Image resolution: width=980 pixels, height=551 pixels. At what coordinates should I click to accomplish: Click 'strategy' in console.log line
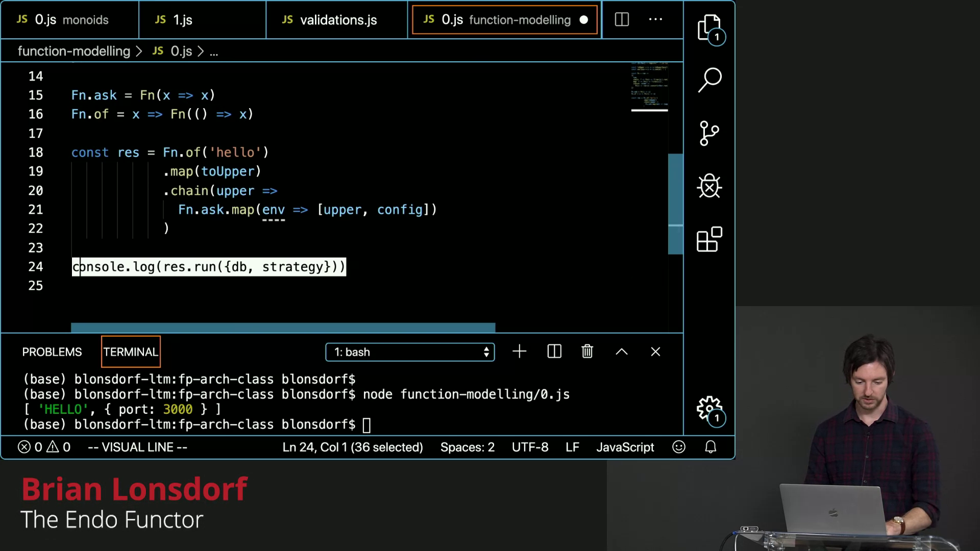tap(293, 267)
